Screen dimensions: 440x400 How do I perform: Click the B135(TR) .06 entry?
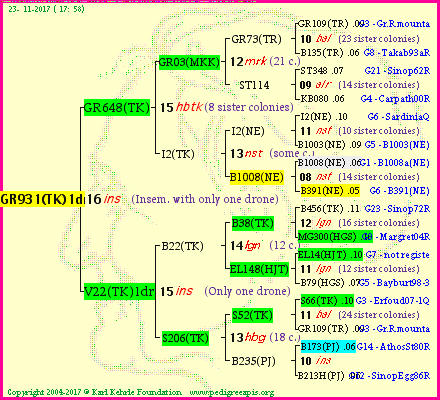click(330, 53)
